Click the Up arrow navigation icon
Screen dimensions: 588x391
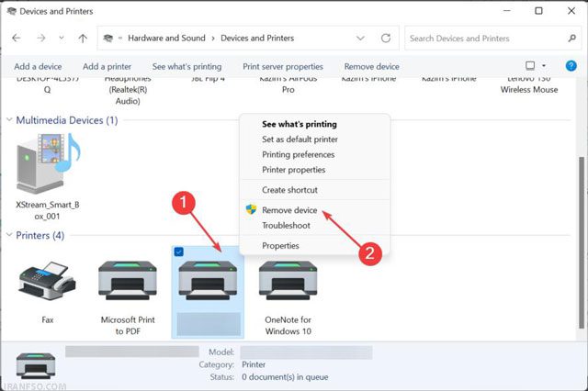[x=83, y=38]
